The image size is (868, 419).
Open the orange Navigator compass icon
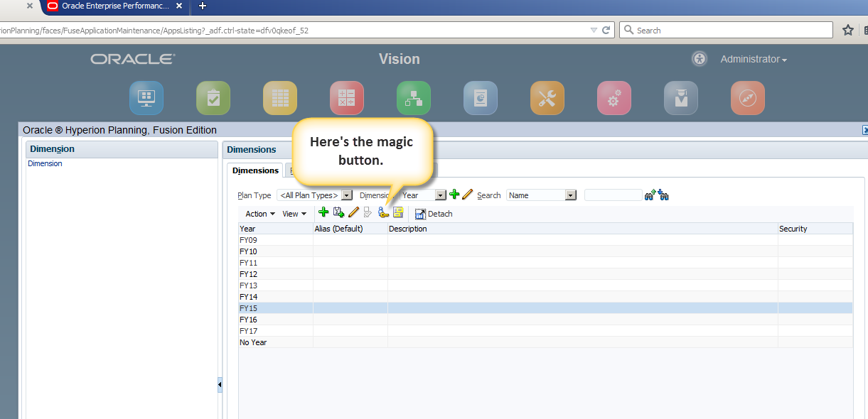[x=748, y=98]
